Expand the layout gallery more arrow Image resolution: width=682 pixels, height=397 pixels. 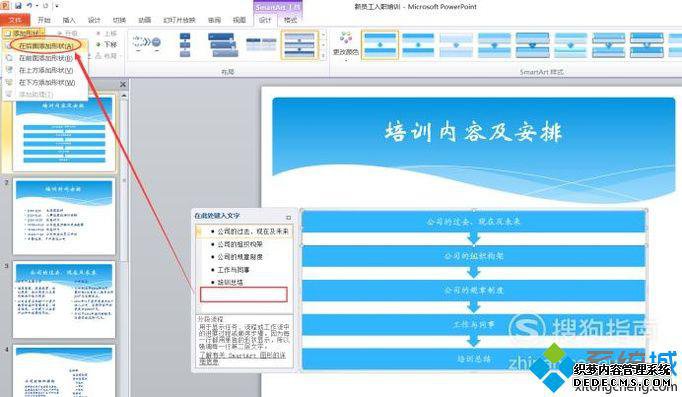pyautogui.click(x=323, y=56)
